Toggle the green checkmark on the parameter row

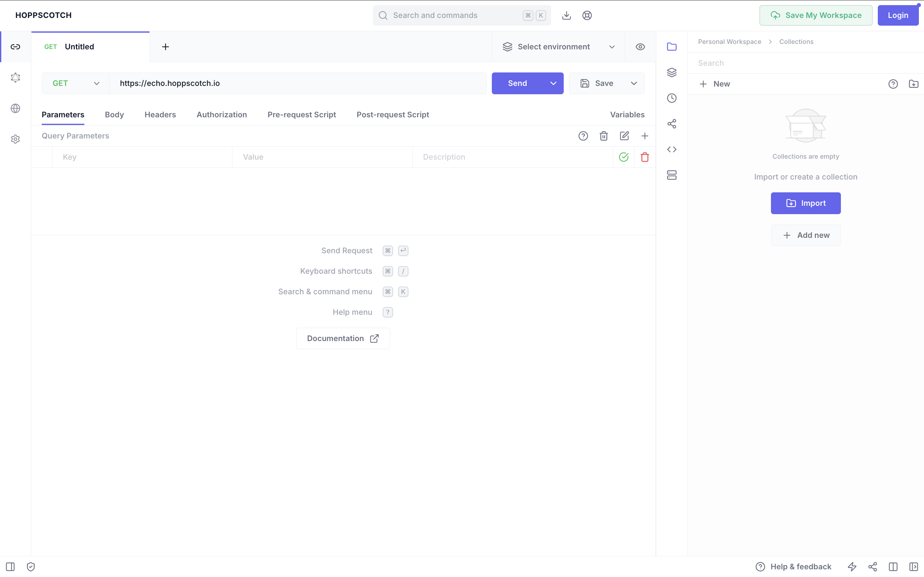point(623,157)
